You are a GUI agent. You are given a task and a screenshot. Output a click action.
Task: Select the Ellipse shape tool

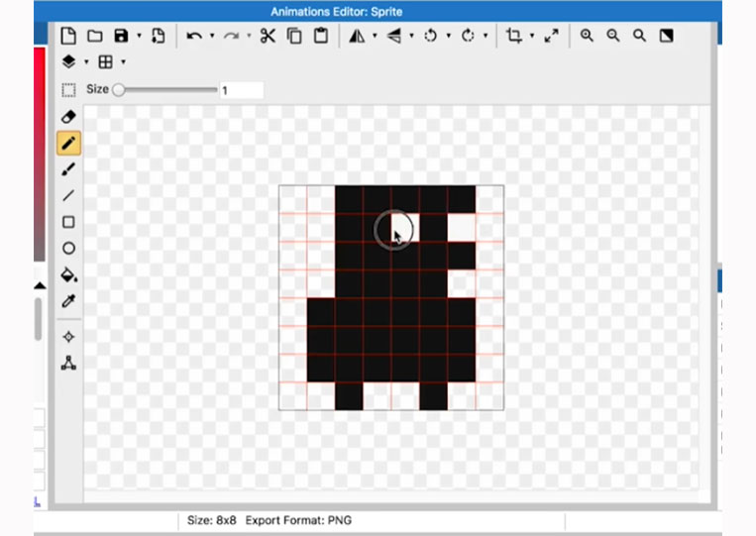pyautogui.click(x=68, y=249)
